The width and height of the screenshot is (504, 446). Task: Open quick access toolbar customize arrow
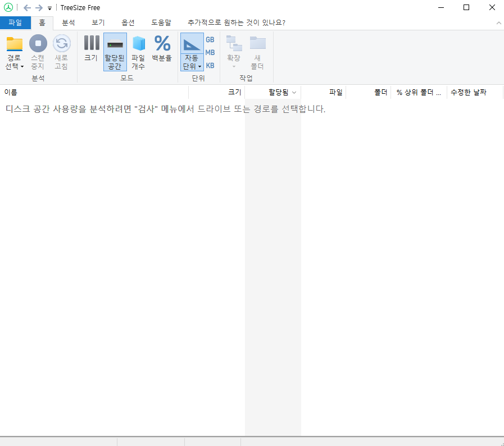(49, 8)
